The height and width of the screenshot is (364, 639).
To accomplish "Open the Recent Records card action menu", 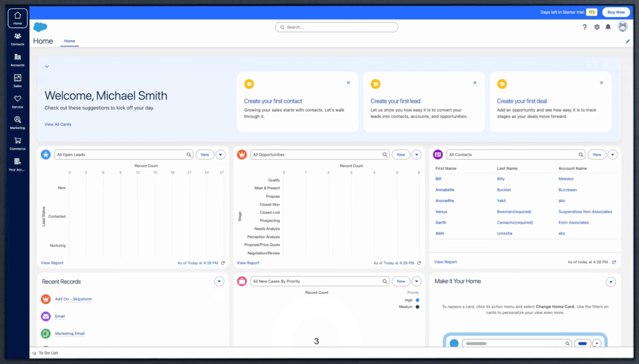I will click(219, 282).
